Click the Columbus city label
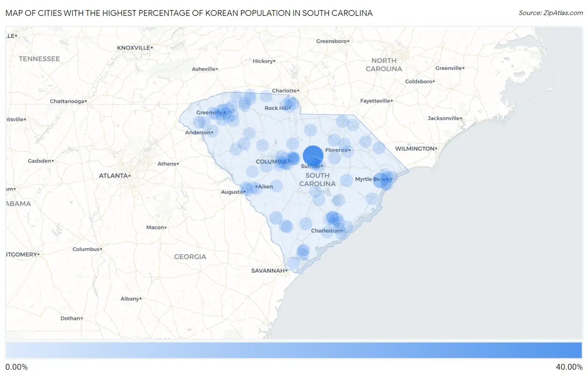 pos(86,249)
